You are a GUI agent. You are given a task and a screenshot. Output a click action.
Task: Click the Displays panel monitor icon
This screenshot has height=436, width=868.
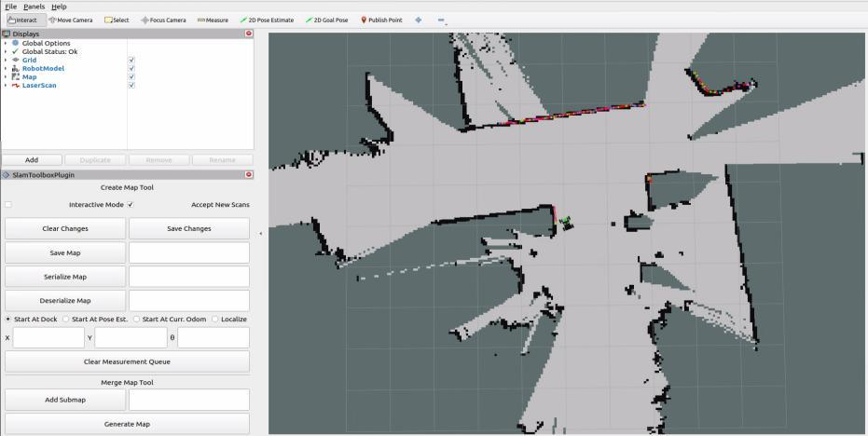click(x=7, y=34)
